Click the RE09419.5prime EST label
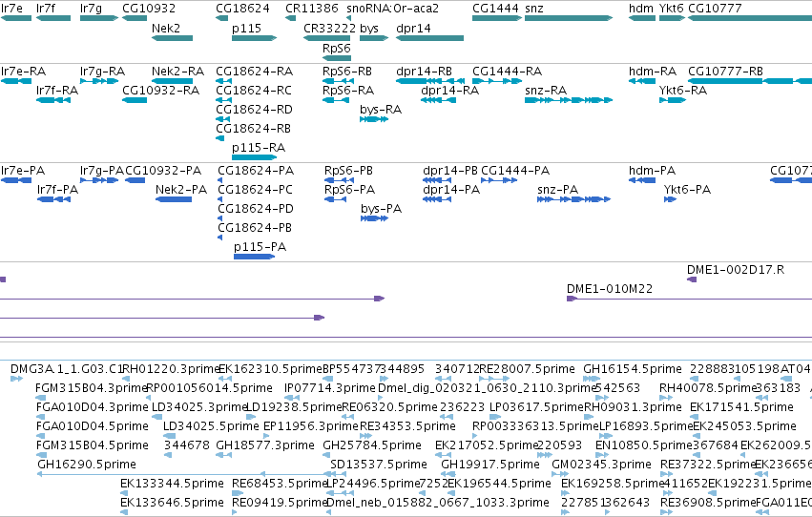Image resolution: width=812 pixels, height=517 pixels. click(280, 503)
